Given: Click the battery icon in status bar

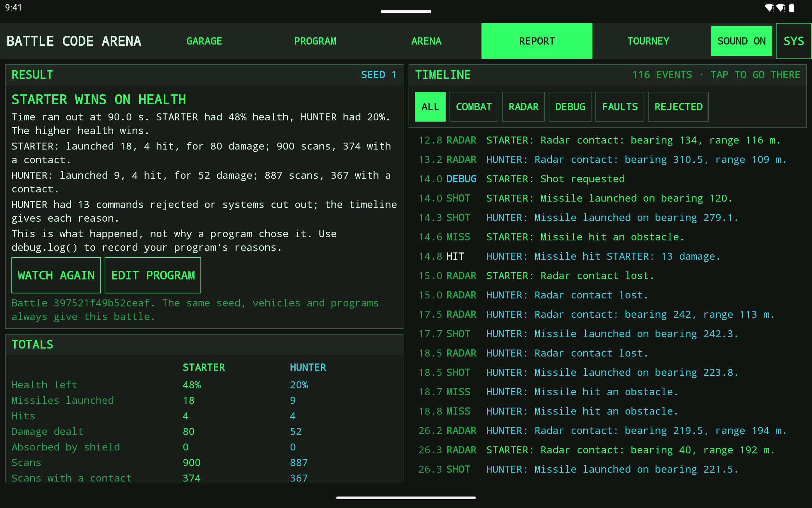Looking at the screenshot, I should [792, 8].
